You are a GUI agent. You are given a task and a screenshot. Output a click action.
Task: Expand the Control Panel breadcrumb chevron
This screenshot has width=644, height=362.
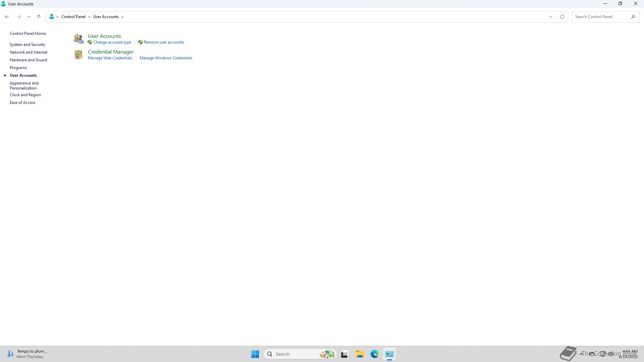(x=89, y=17)
